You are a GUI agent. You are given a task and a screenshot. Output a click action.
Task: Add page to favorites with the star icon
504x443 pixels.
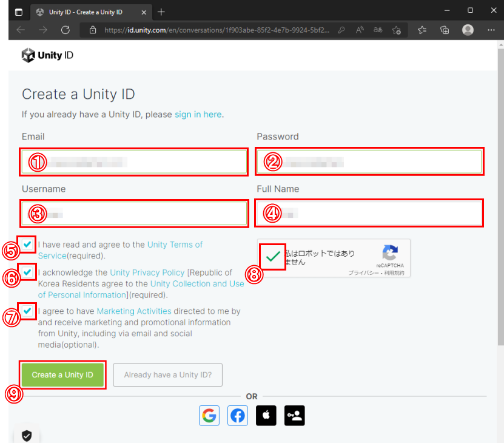[396, 30]
